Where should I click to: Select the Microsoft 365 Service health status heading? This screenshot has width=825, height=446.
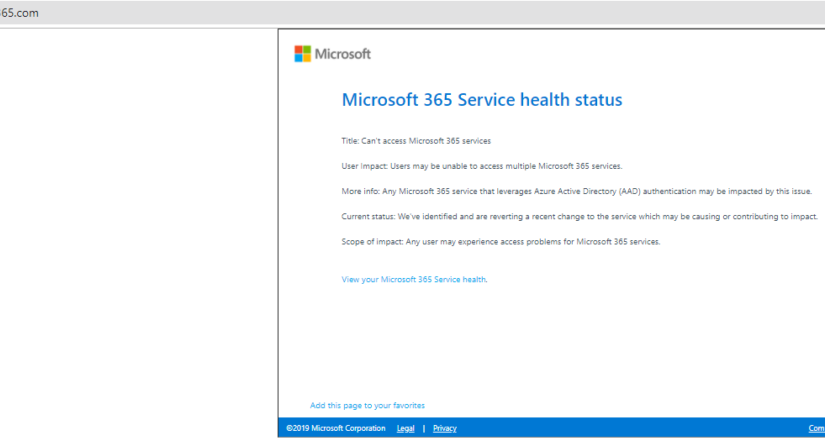point(482,99)
